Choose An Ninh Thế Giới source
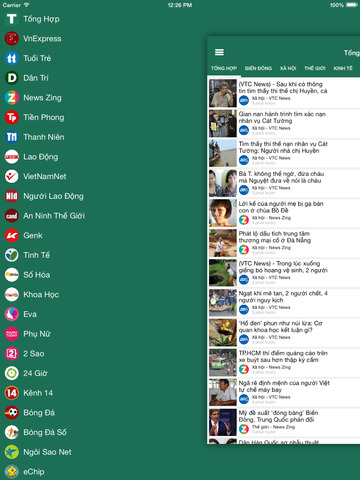360x480 pixels. (x=54, y=216)
